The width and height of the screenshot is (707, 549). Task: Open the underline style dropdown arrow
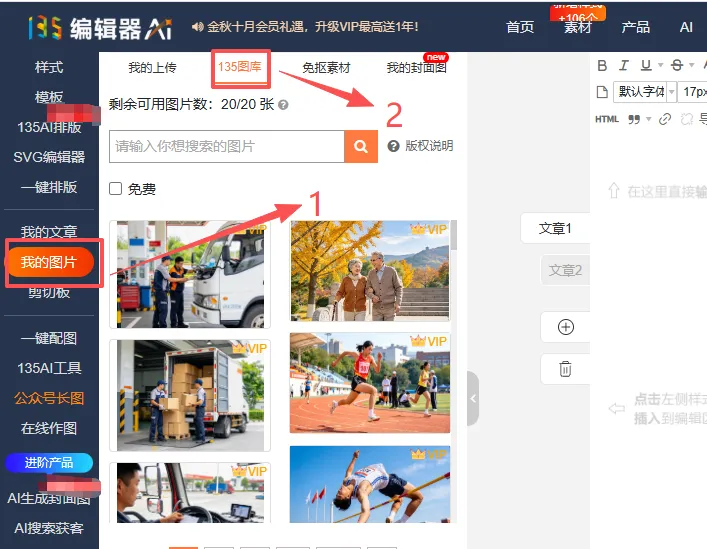pyautogui.click(x=661, y=66)
